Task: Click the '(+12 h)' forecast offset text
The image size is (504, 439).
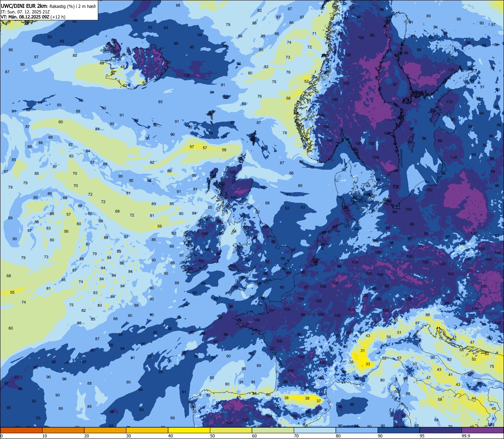Action: click(x=57, y=17)
